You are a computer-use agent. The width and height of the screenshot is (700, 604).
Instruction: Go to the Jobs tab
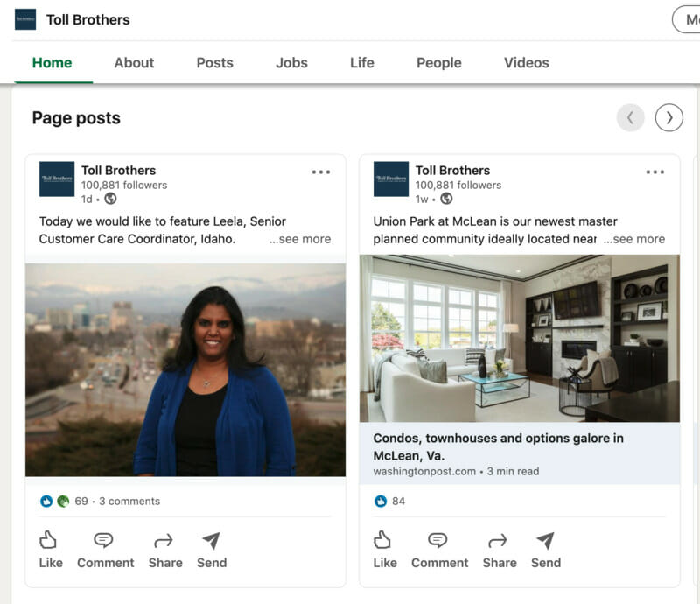click(291, 62)
